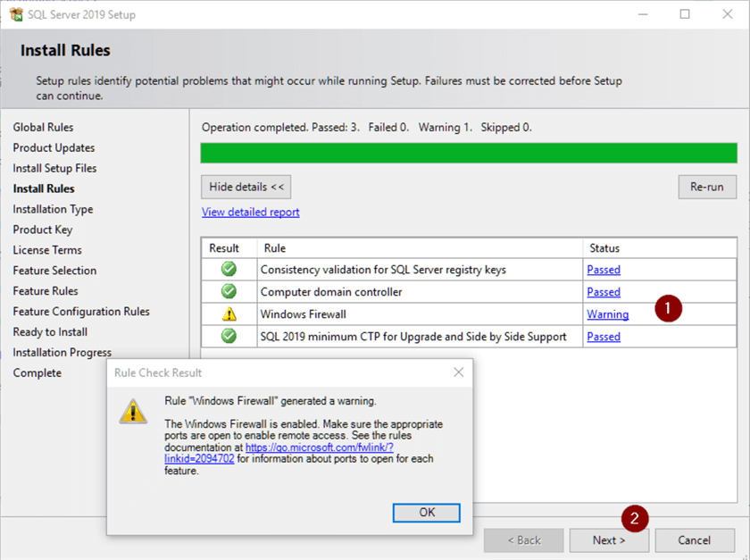Screen dimensions: 750x560
Task: Close the SQL Server 2019 Setup window
Action: [727, 14]
